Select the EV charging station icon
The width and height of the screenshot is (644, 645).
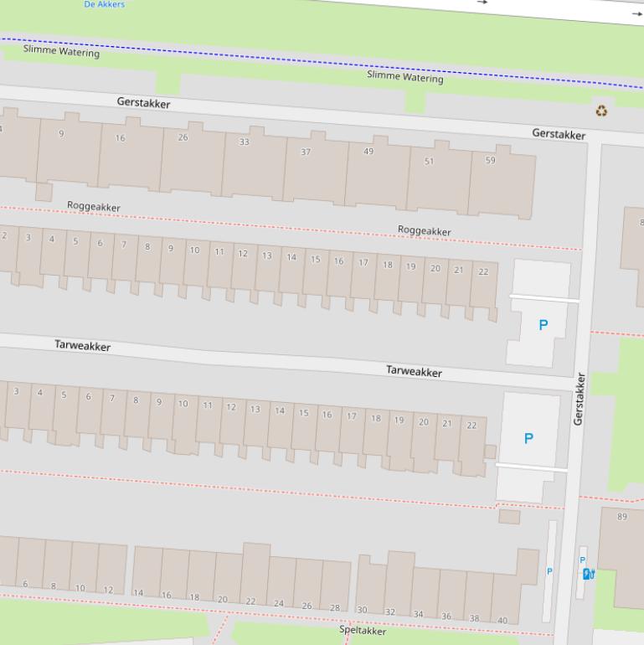588,574
